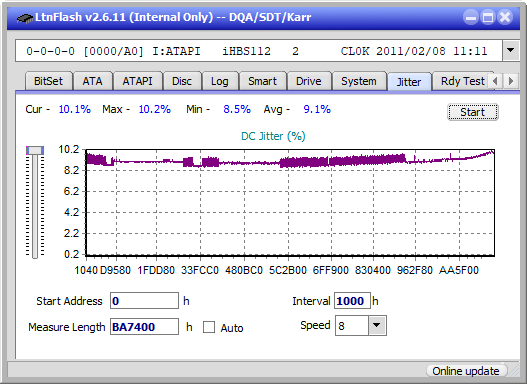The image size is (527, 384).
Task: Click the Min value 8.5%
Action: point(237,109)
